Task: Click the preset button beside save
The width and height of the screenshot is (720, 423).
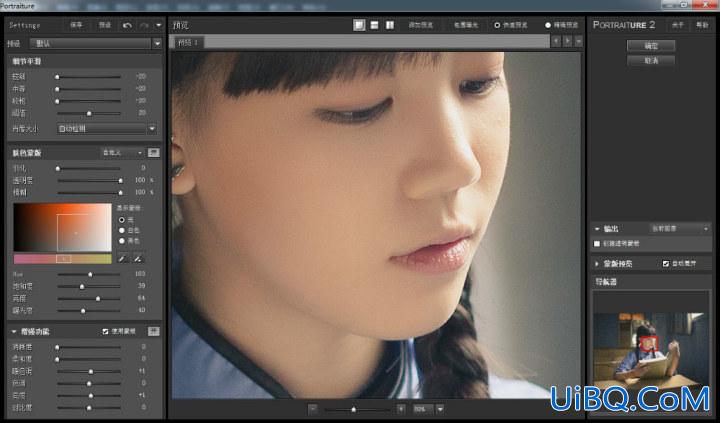Action: point(105,25)
